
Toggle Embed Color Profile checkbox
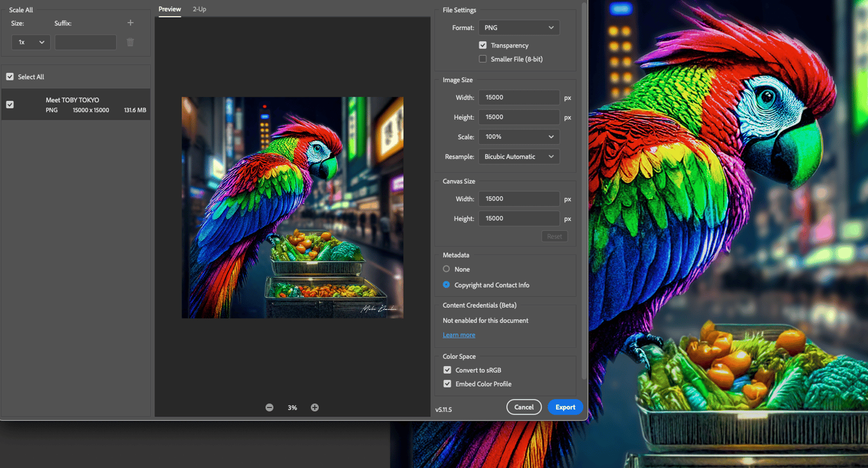(447, 384)
